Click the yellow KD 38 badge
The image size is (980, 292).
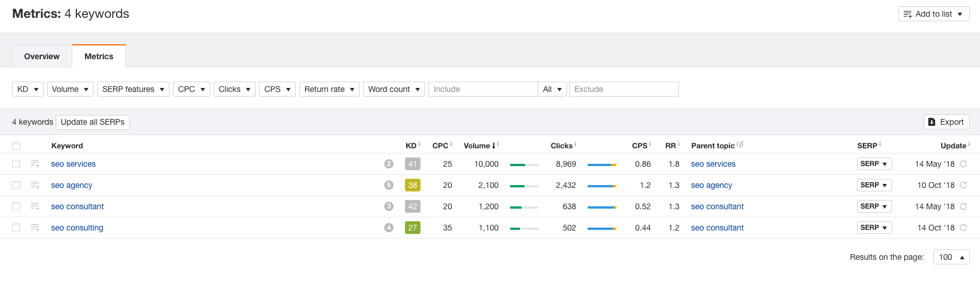(x=412, y=185)
